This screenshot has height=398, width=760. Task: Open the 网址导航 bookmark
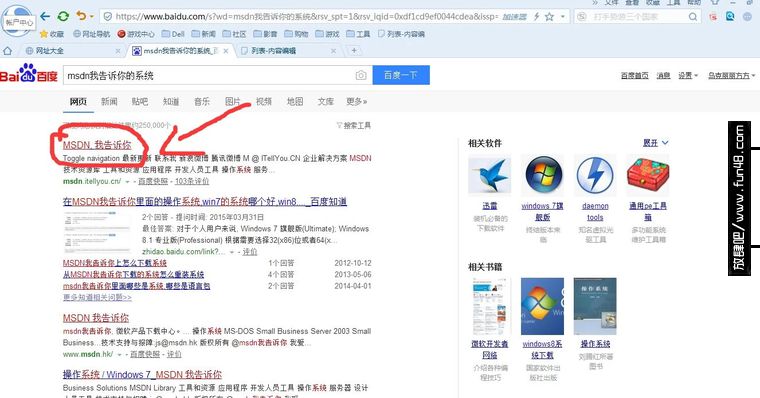click(x=92, y=34)
